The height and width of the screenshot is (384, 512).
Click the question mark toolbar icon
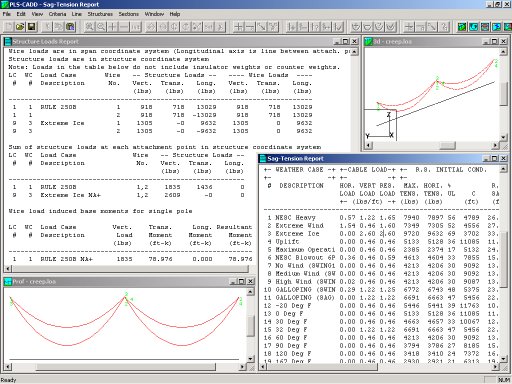coord(444,27)
